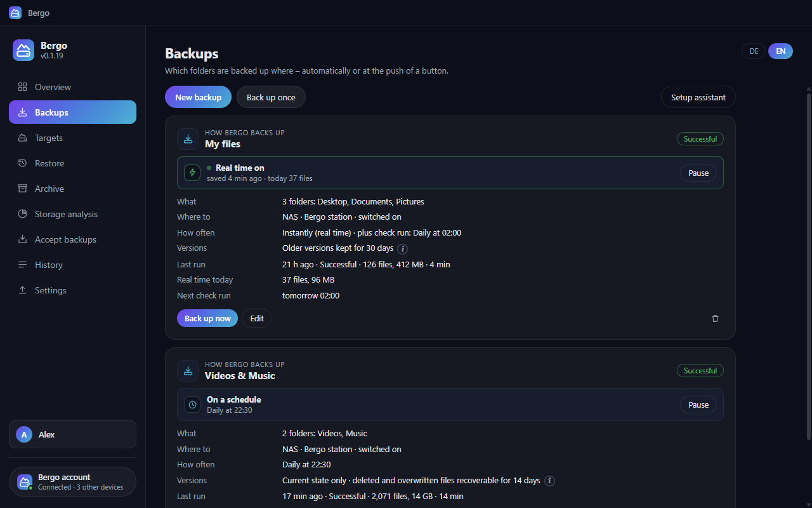The image size is (812, 508).
Task: Delete My files backup via trash icon
Action: 715,319
